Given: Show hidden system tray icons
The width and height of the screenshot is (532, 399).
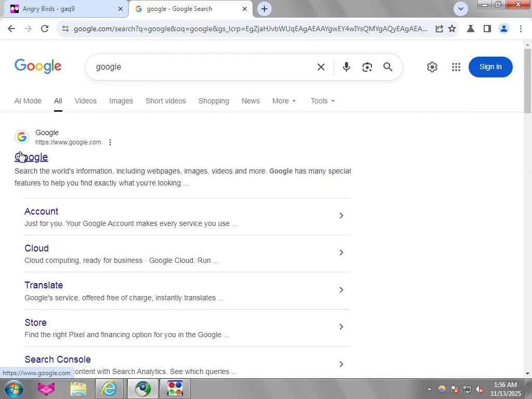Looking at the screenshot, I should tap(429, 390).
